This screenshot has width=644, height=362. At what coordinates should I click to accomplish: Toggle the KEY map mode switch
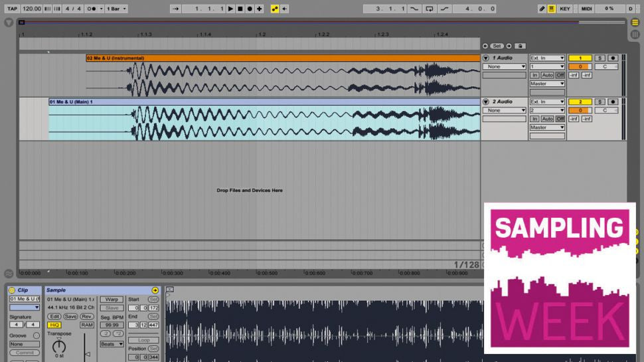tap(565, 9)
